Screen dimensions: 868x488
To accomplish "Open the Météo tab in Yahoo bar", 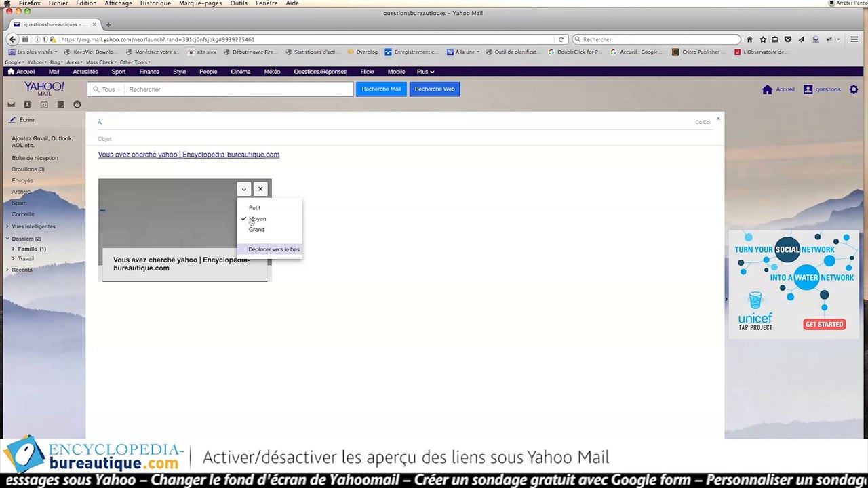I will tap(272, 71).
